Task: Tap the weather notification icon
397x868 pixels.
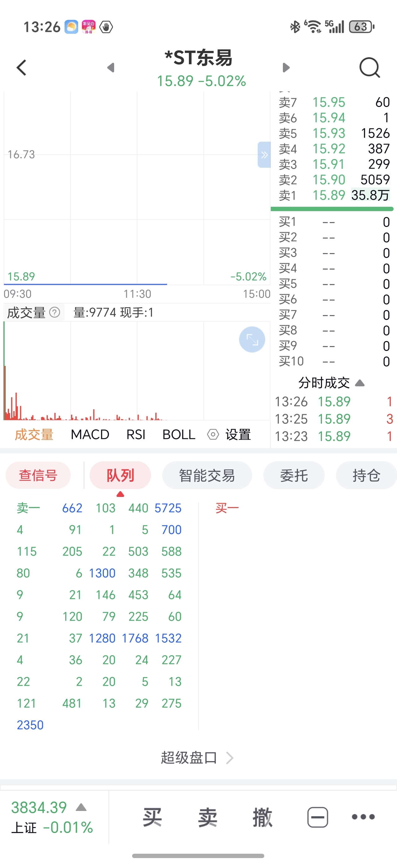Action: pyautogui.click(x=71, y=27)
